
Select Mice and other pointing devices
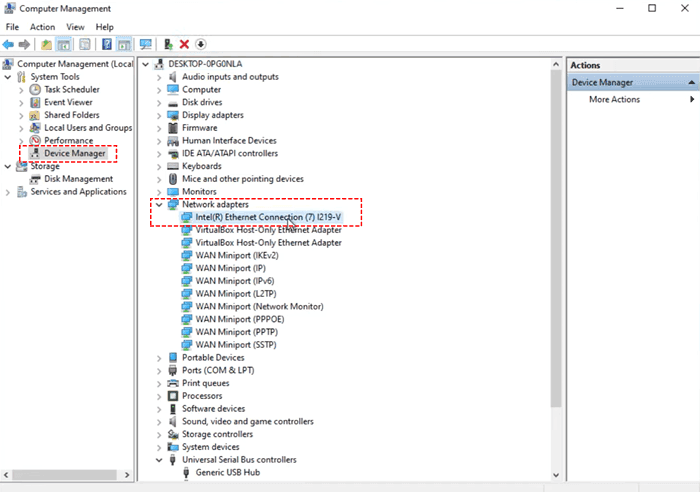click(x=242, y=179)
